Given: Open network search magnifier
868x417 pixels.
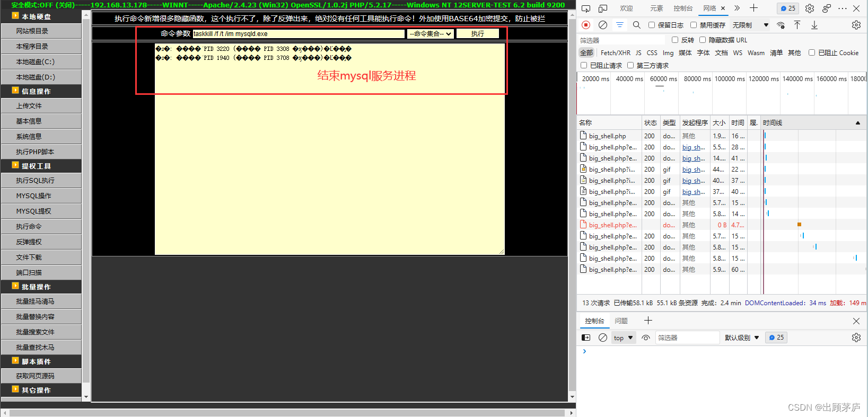Looking at the screenshot, I should tap(637, 25).
